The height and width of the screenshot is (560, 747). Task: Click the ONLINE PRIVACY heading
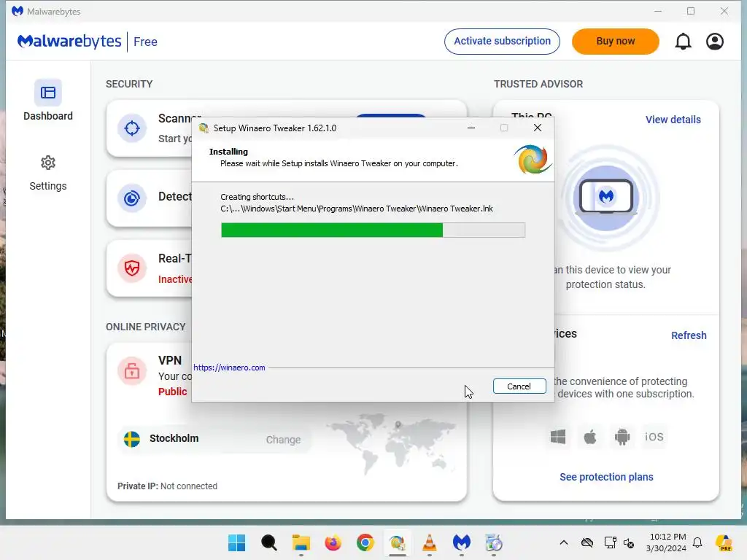[146, 327]
